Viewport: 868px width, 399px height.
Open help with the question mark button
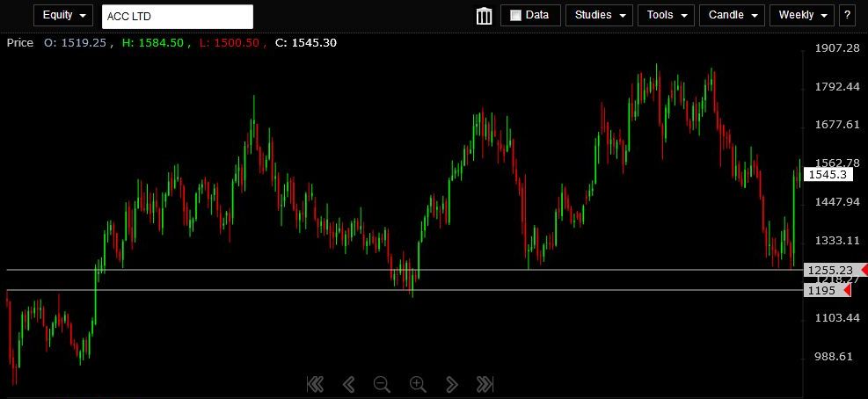847,16
